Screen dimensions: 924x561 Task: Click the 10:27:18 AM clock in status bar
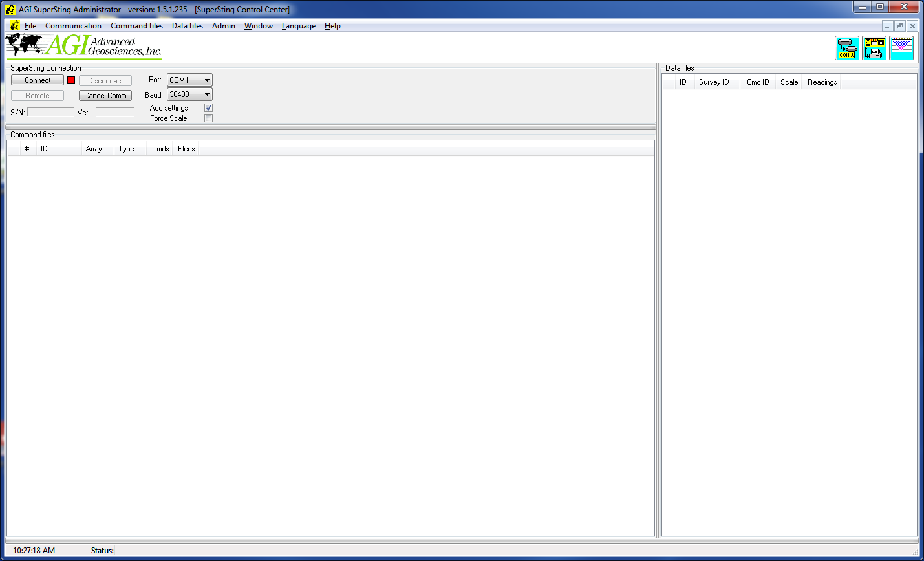[34, 551]
